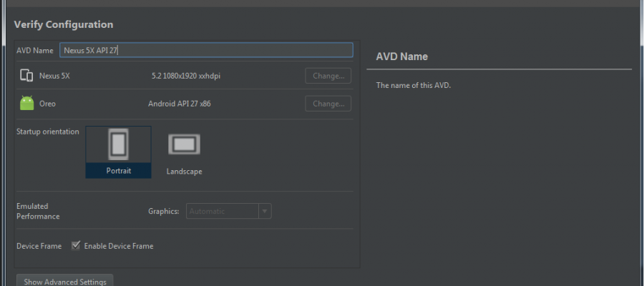Focus the AVD Name text field

pos(206,50)
